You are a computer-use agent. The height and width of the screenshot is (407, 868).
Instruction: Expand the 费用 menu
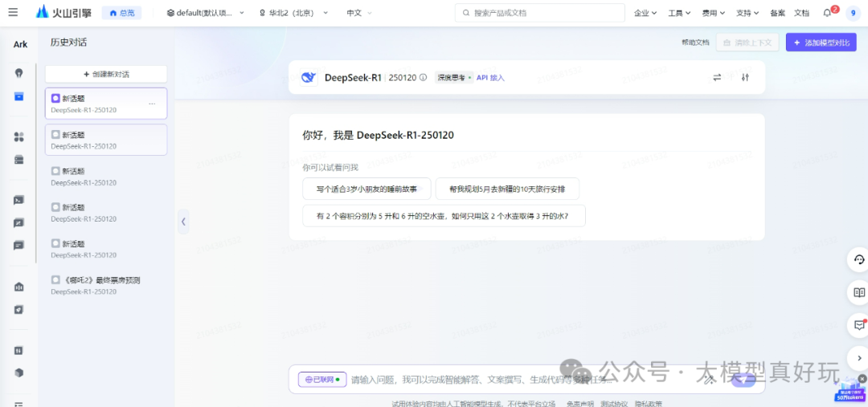coord(713,13)
